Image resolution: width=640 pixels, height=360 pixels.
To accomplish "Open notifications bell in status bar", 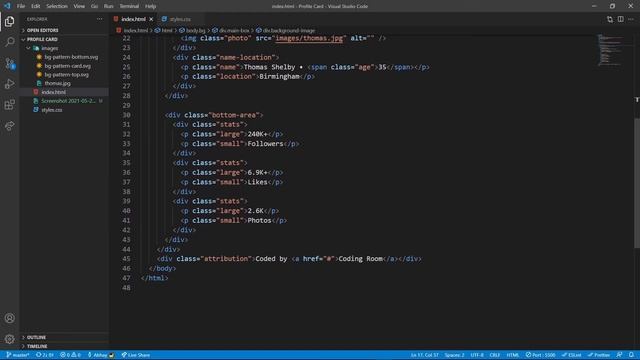I will (631, 355).
